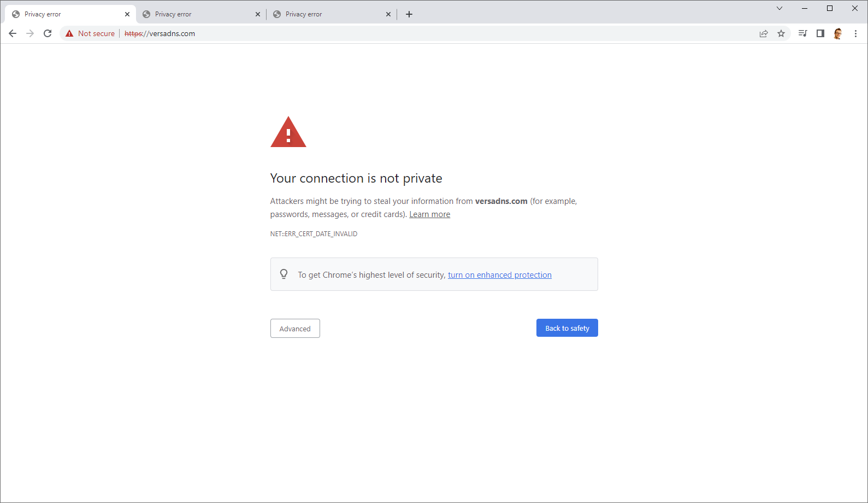Viewport: 868px width, 503px height.
Task: Close the third Privacy error tab
Action: coord(388,14)
